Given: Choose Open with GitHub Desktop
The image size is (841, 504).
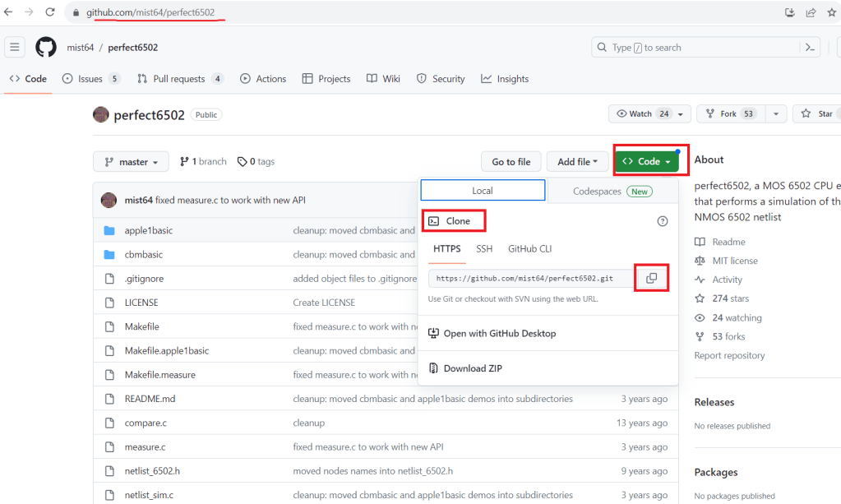Looking at the screenshot, I should click(x=499, y=334).
